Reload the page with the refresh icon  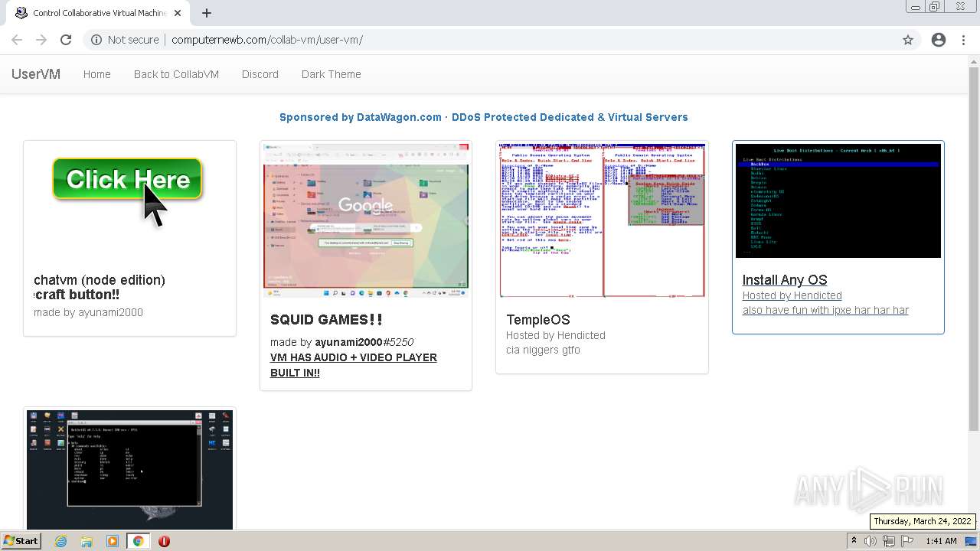66,40
